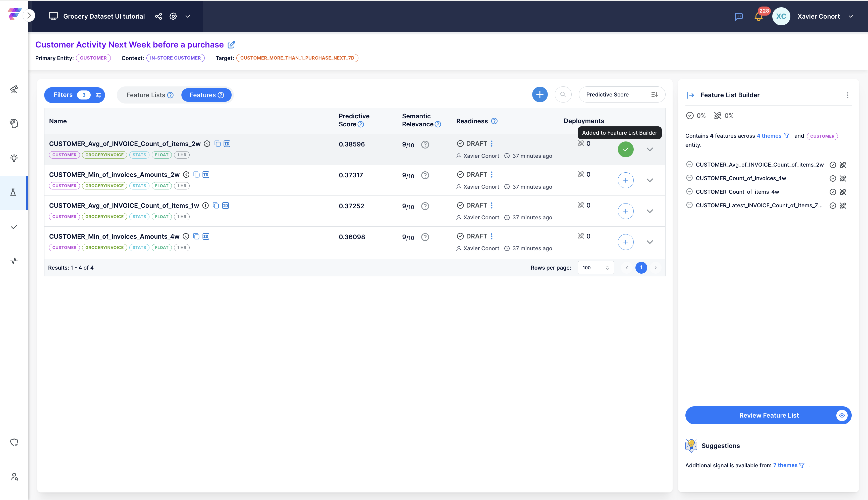Open the head/brain sidebar icon
Screen dimensions: 868x500
(14, 124)
